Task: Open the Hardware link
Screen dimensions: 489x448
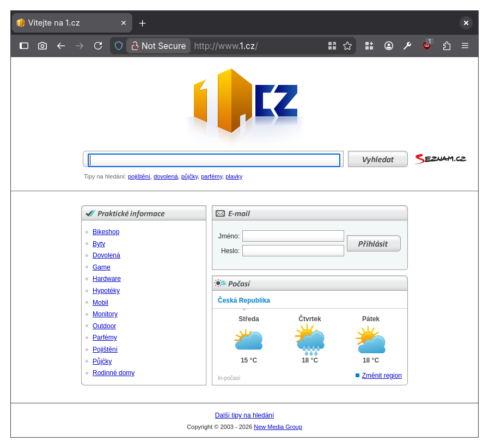Action: tap(107, 279)
